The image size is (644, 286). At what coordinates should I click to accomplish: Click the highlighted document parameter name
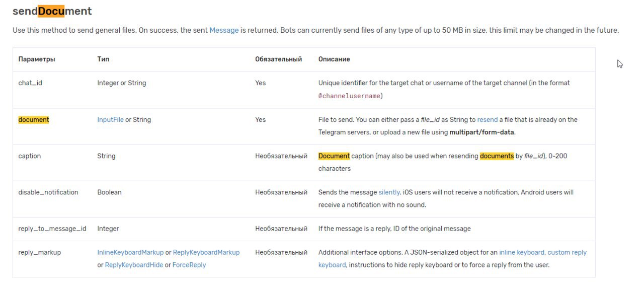pyautogui.click(x=34, y=120)
